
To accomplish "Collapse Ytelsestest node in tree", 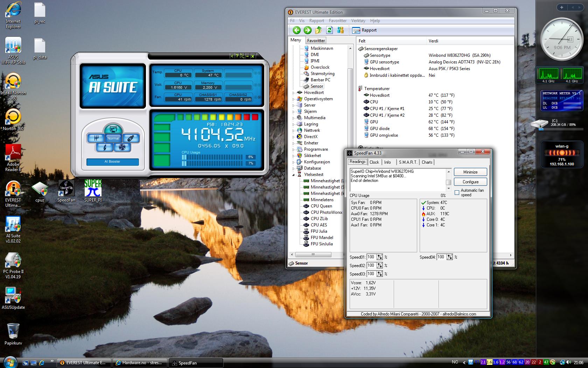I will click(x=294, y=175).
